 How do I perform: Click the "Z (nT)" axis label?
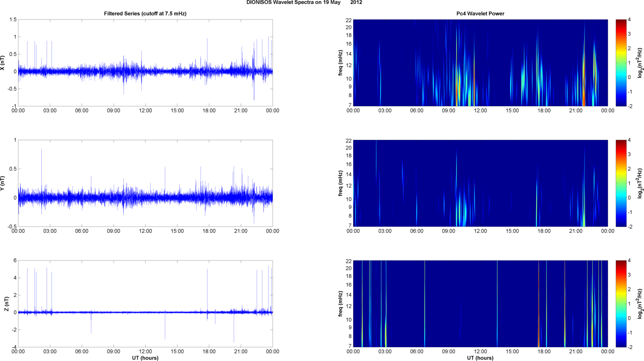coord(6,304)
